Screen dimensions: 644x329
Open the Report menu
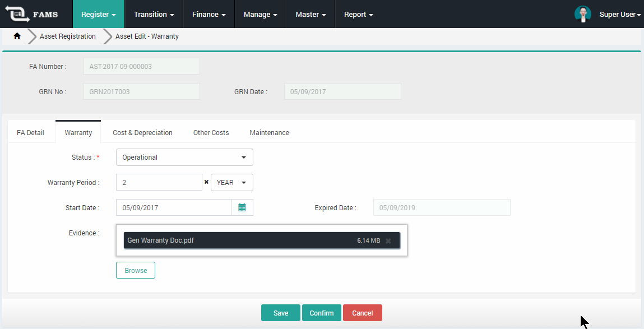(x=358, y=13)
